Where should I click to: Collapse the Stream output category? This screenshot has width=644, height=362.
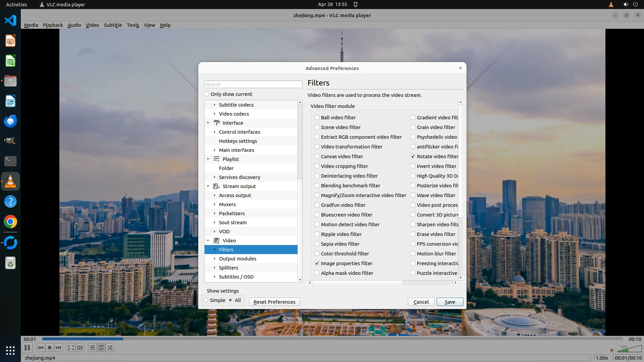208,186
